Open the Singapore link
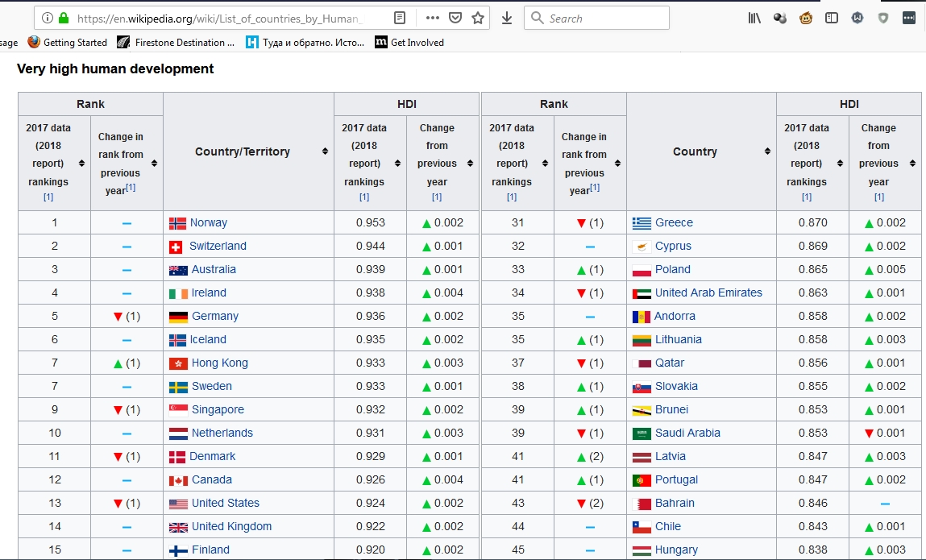 (x=218, y=410)
